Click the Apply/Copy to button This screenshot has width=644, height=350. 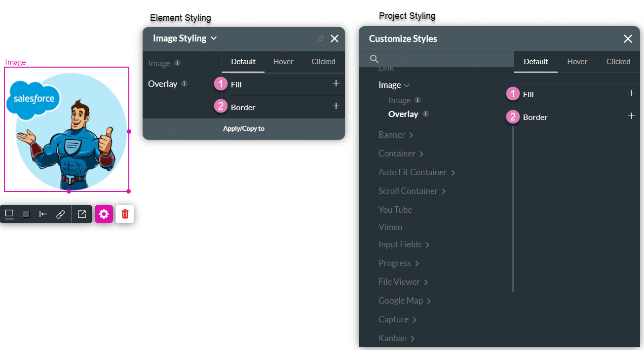(243, 128)
